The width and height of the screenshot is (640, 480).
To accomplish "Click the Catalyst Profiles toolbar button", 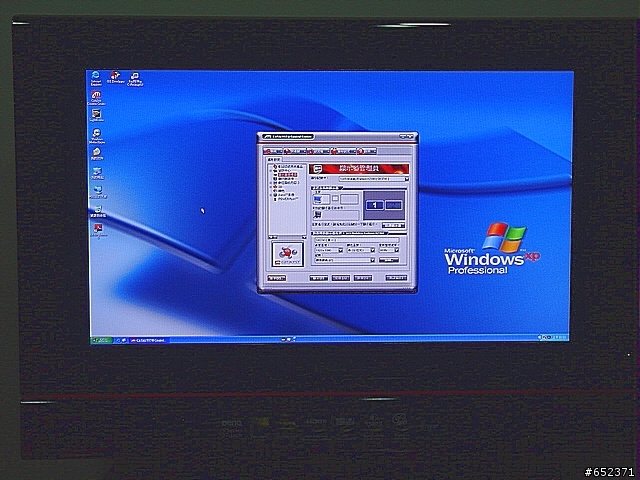I will point(318,151).
